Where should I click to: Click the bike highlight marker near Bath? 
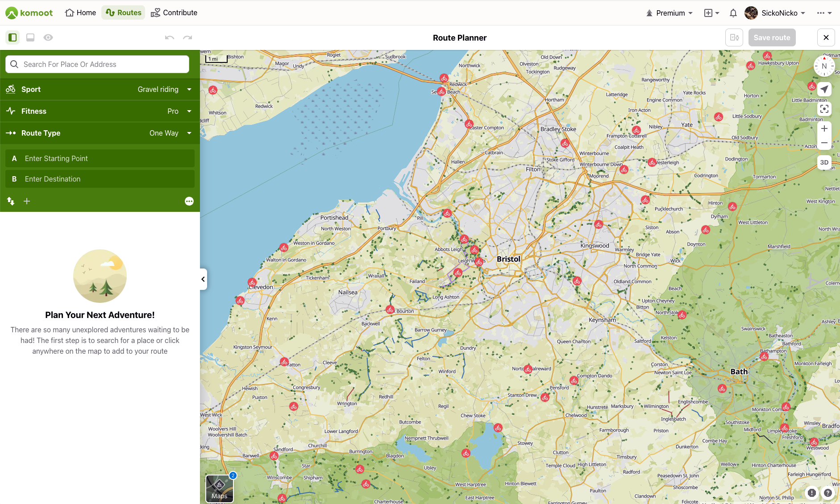tap(722, 388)
